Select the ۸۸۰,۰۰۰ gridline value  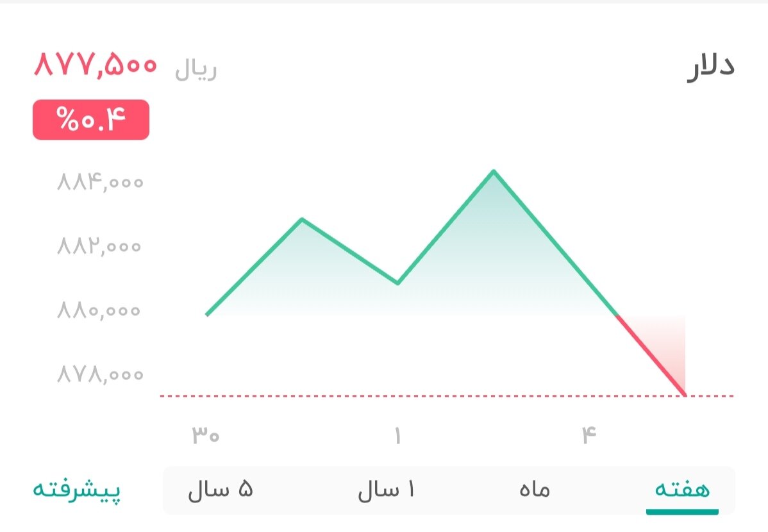98,310
